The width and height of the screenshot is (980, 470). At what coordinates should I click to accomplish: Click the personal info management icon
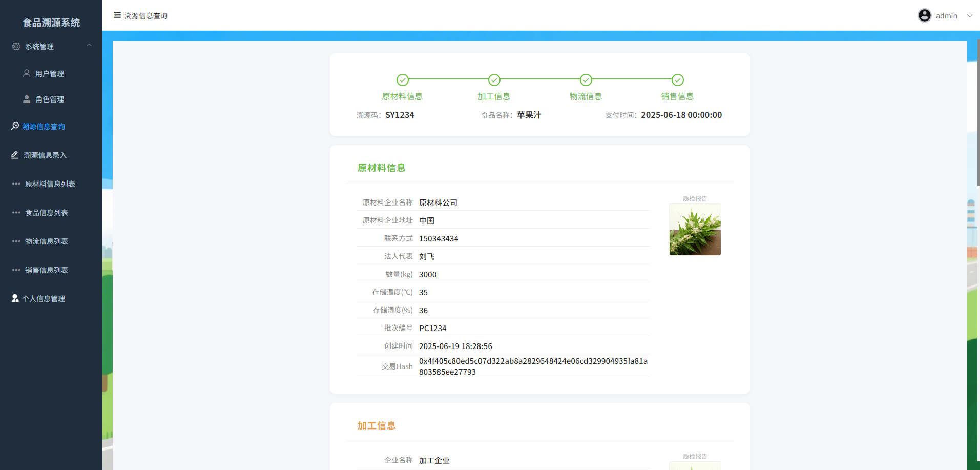[x=15, y=298]
